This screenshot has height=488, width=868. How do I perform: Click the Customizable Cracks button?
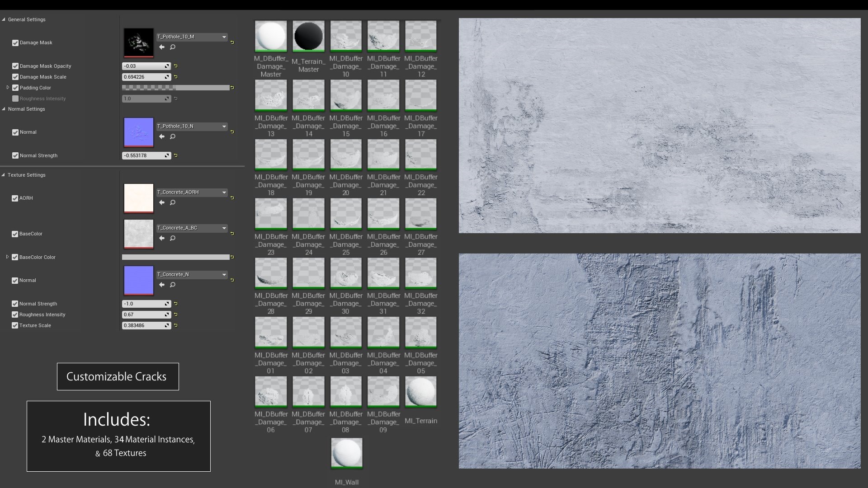coord(118,376)
